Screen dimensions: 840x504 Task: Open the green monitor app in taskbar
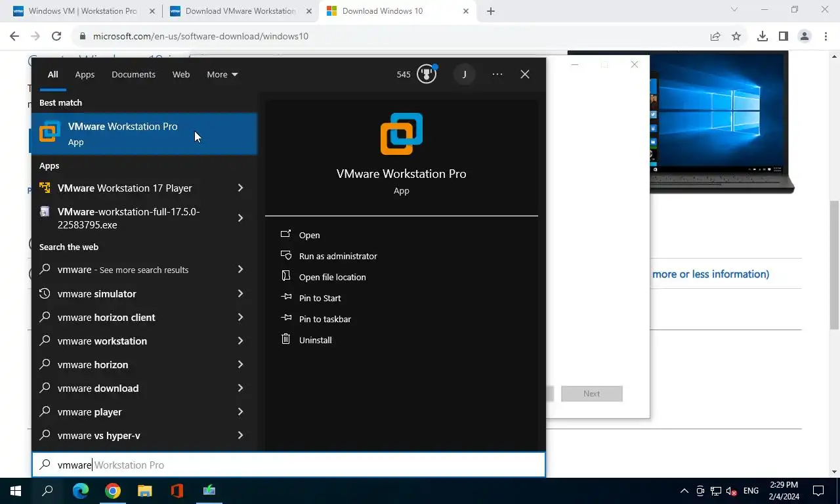pyautogui.click(x=209, y=491)
